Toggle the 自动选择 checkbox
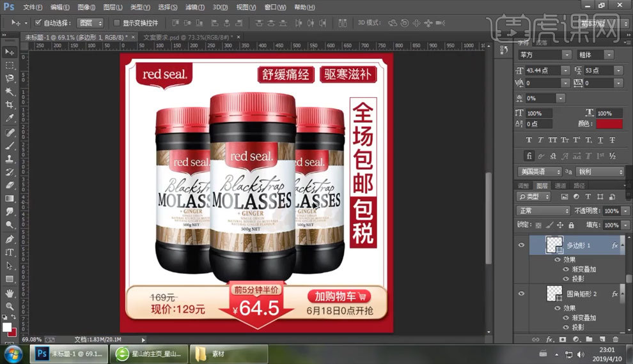Image resolution: width=633 pixels, height=364 pixels. (x=38, y=22)
